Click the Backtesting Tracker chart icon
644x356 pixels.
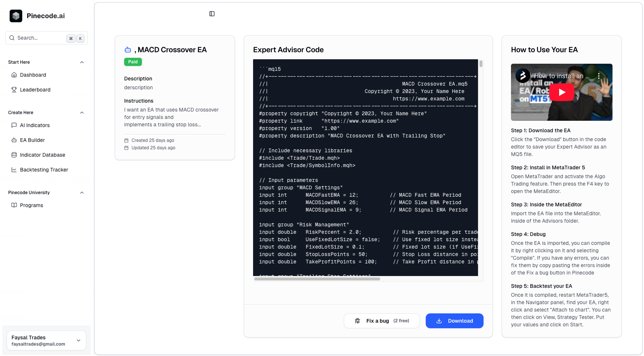(x=14, y=170)
